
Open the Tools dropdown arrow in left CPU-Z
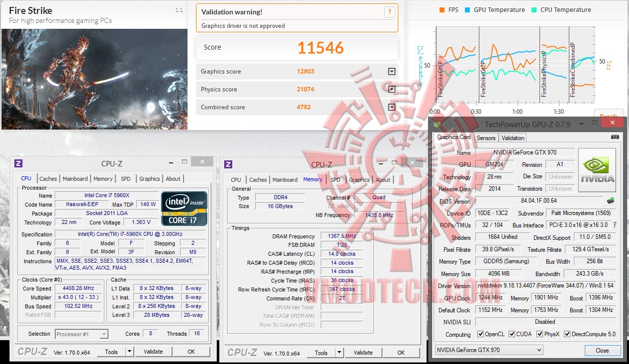(x=129, y=352)
